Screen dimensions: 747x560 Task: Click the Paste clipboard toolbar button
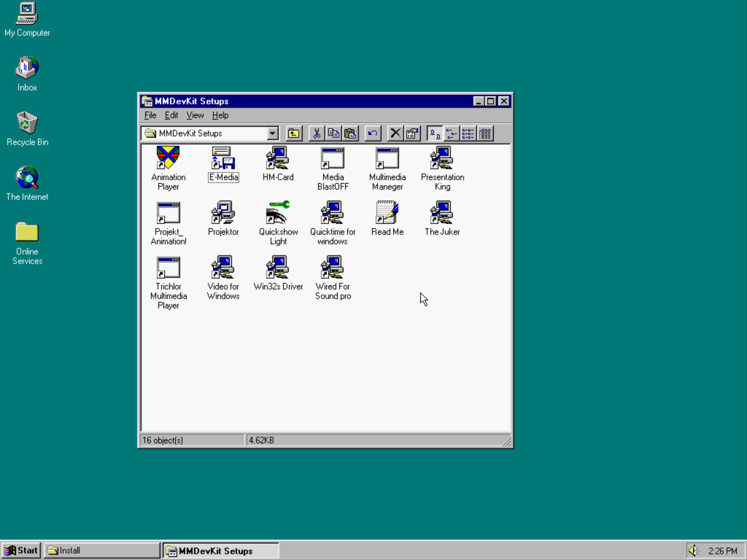(350, 133)
